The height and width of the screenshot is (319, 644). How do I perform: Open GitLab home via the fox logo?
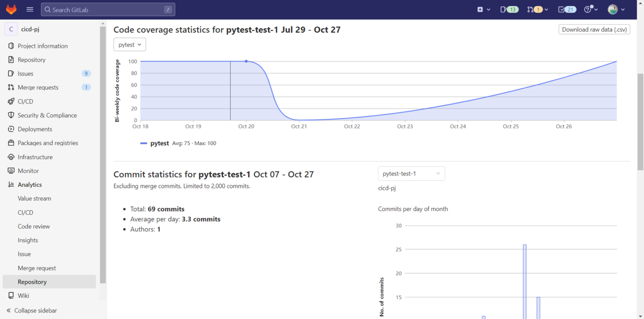tap(10, 9)
